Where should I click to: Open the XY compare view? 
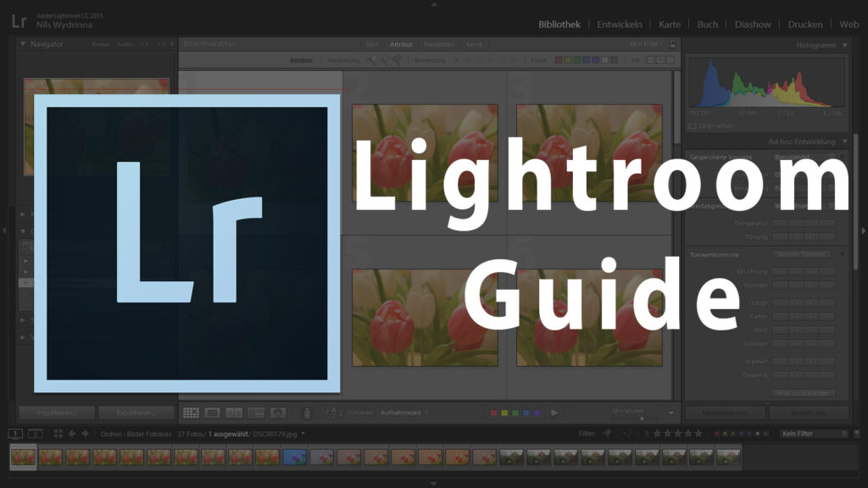click(234, 413)
